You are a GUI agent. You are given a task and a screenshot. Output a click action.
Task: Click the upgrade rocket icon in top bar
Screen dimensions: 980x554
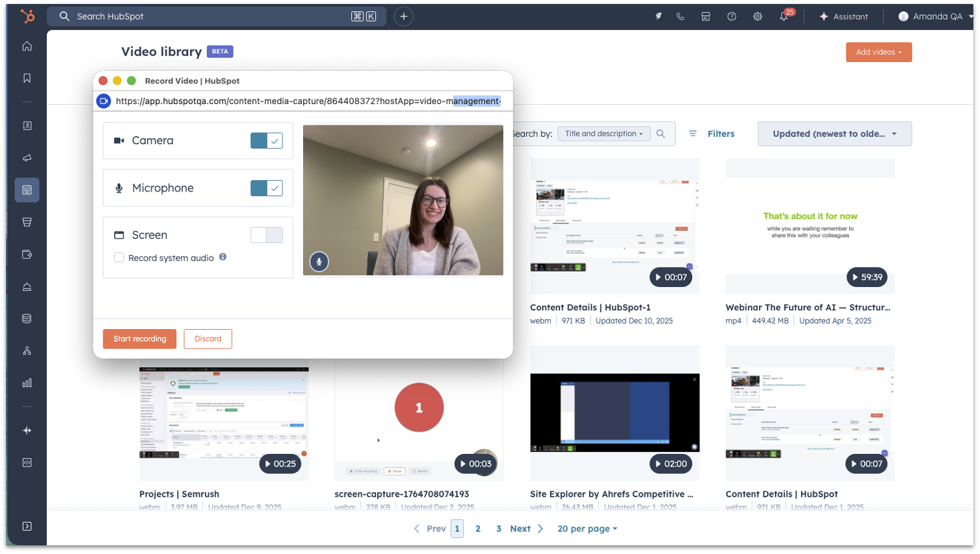tap(658, 17)
